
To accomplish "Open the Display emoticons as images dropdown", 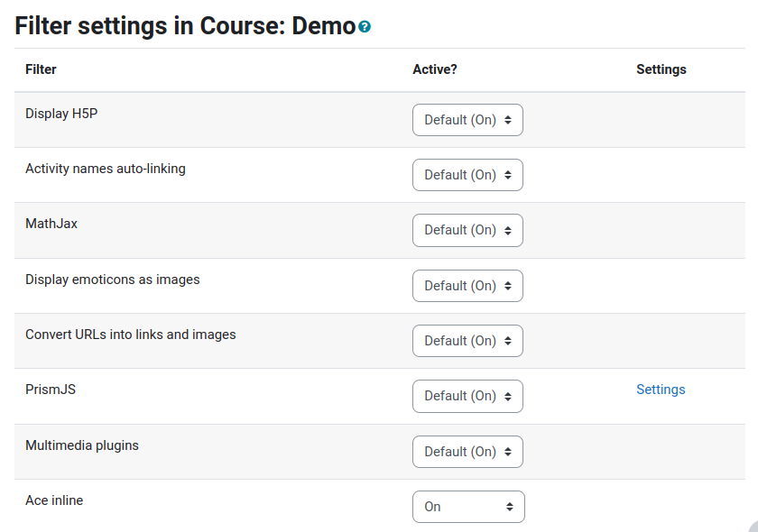I will (x=467, y=285).
